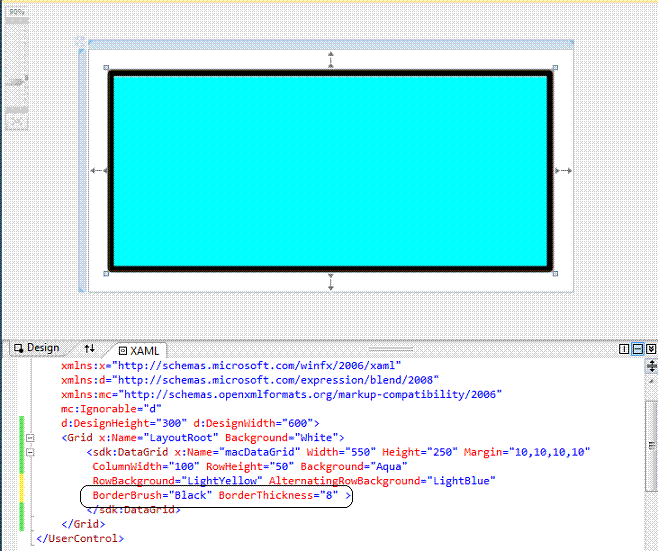Image resolution: width=658 pixels, height=551 pixels.
Task: Click the pane splitter grip bar
Action: tap(391, 349)
